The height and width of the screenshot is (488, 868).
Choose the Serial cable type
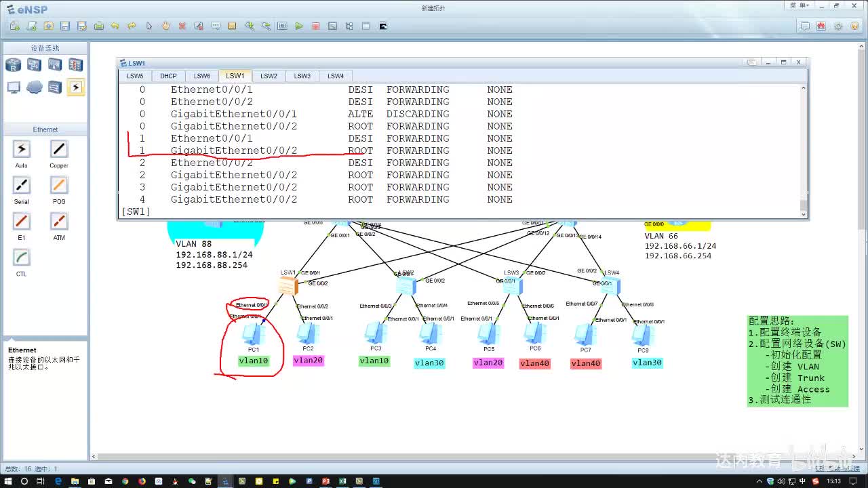click(x=22, y=185)
